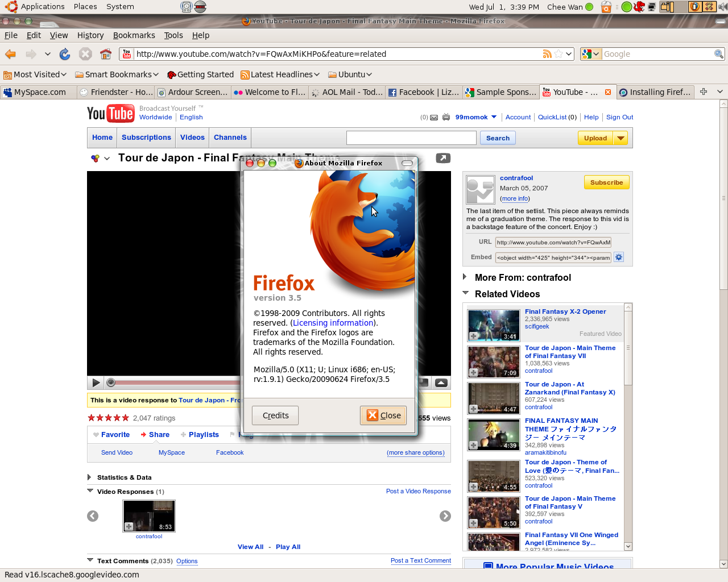
Task: Open the Tools menu
Action: (x=173, y=35)
